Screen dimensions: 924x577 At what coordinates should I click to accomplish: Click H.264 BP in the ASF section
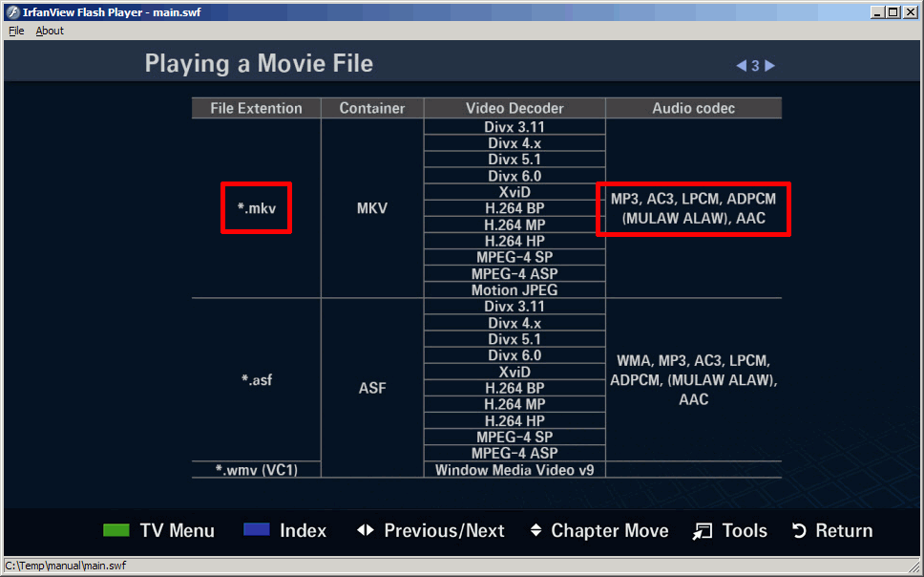[x=514, y=388]
